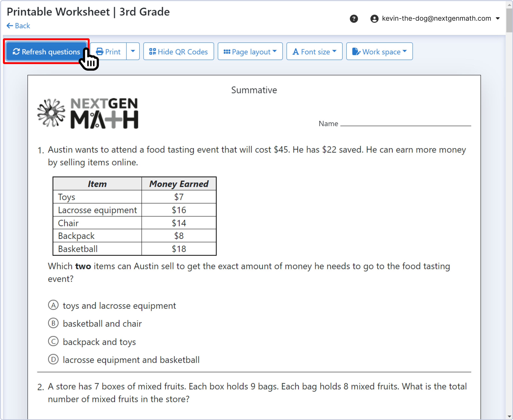Viewport: 513px width, 420px height.
Task: Click the Summative heading
Action: coord(254,90)
